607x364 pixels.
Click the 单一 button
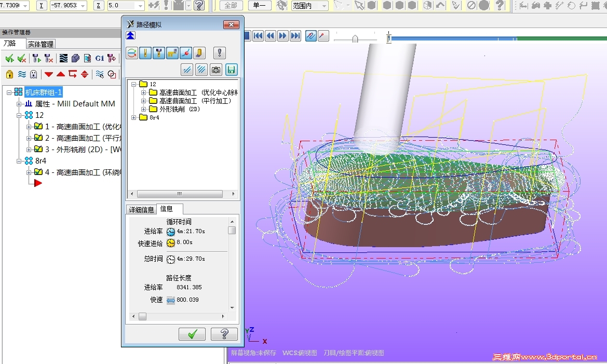click(x=260, y=5)
